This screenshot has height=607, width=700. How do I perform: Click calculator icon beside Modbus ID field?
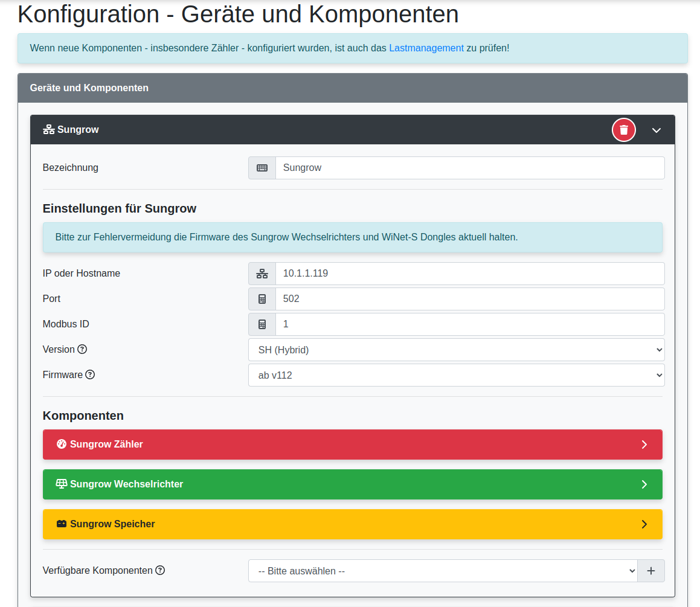pos(262,324)
